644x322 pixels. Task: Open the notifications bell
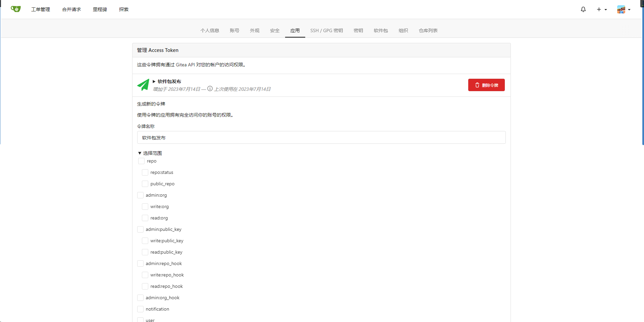coord(583,9)
